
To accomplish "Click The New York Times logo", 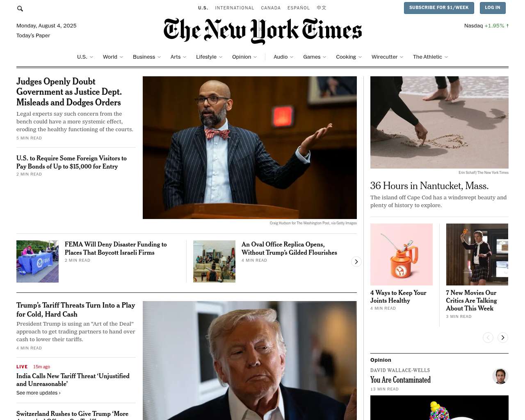I will [262, 31].
